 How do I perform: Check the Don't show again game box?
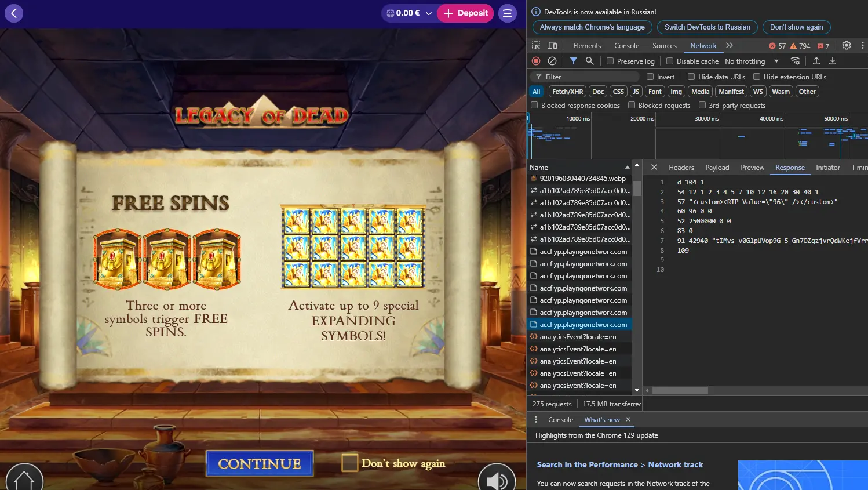(349, 463)
